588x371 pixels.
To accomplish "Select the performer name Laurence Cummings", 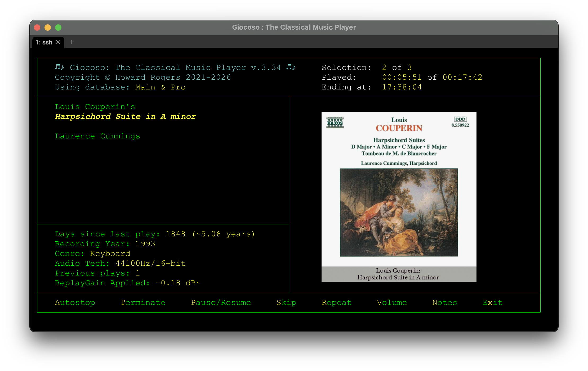I will [x=97, y=136].
